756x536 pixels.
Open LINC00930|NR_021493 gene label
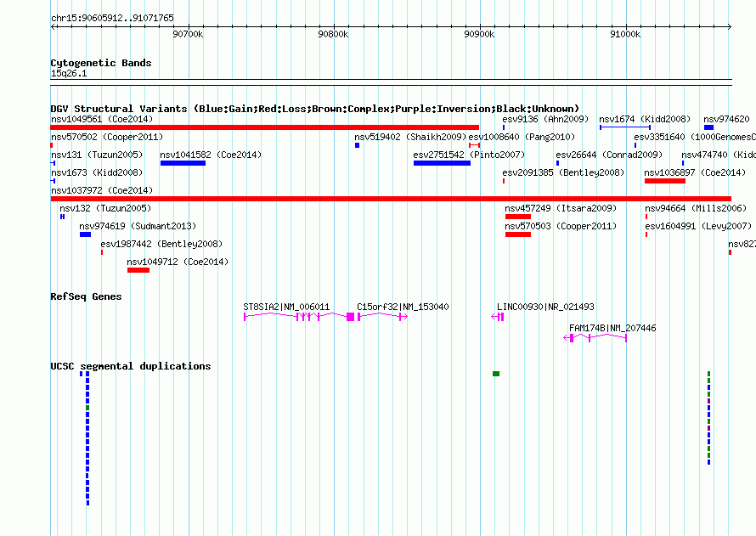pyautogui.click(x=545, y=307)
